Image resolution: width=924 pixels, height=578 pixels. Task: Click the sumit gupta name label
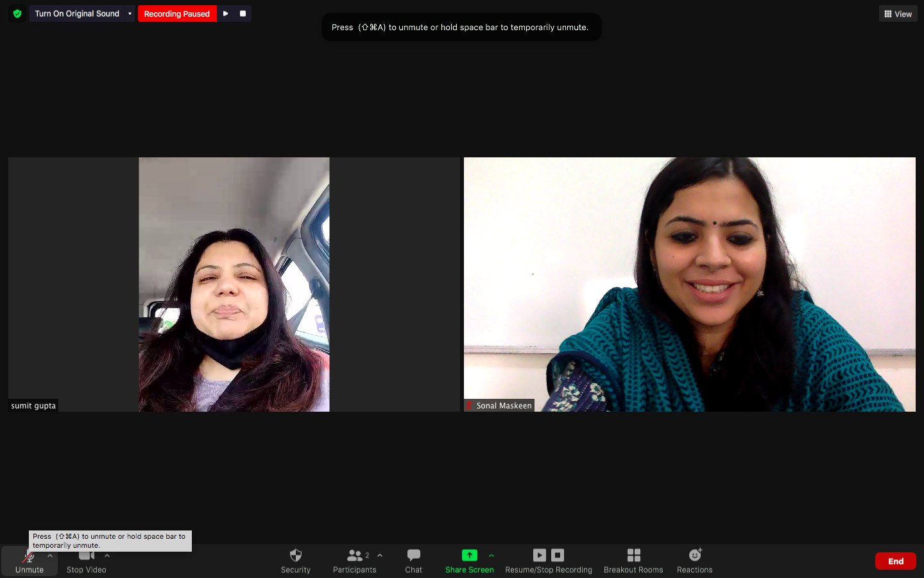coord(33,406)
